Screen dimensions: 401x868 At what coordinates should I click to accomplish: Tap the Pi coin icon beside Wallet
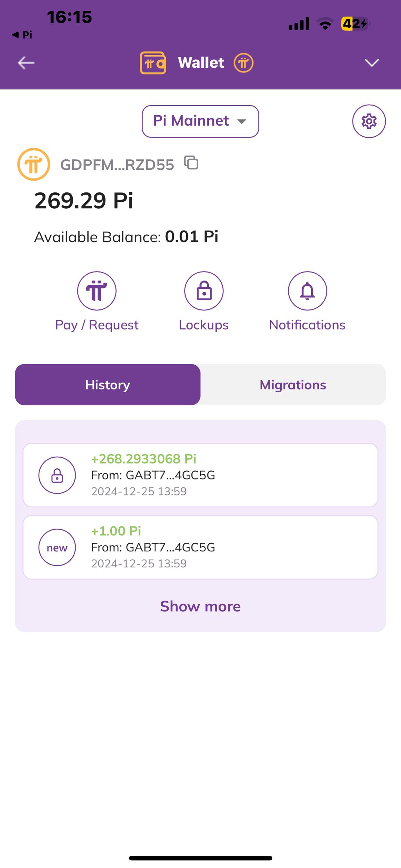(x=244, y=63)
